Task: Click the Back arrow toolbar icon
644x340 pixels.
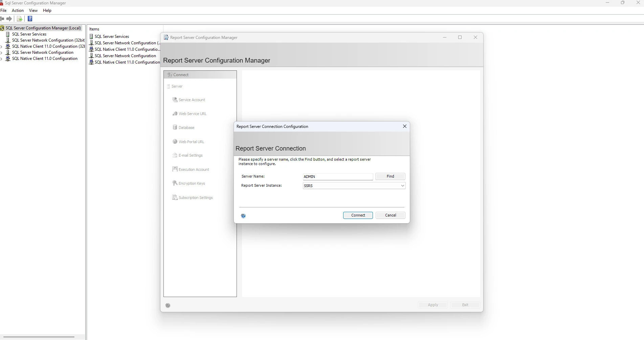Action: click(2, 19)
